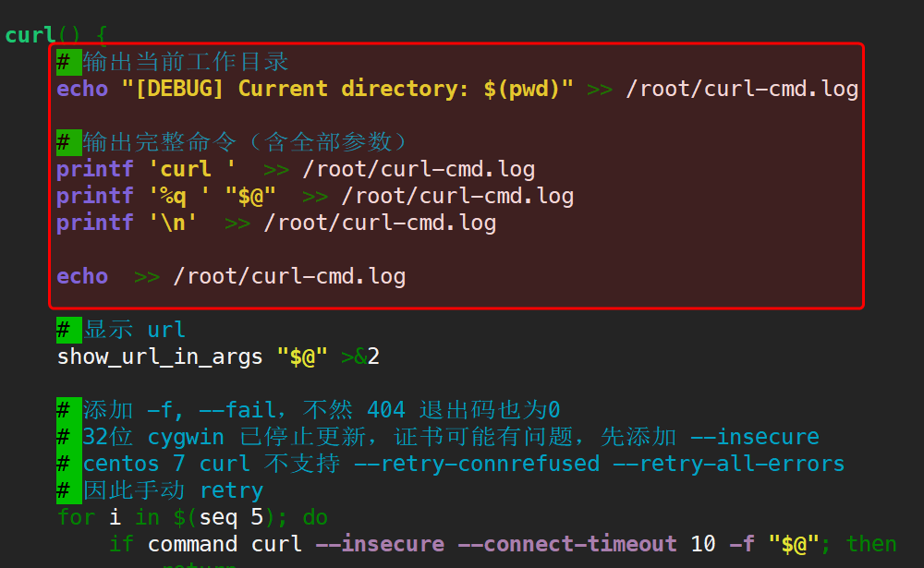Click the --connect-timeout option
This screenshot has height=568, width=924.
coord(580,543)
